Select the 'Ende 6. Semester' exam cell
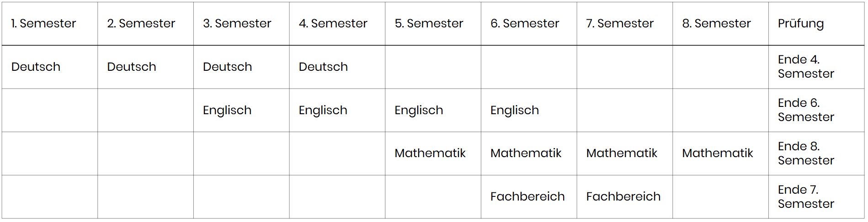Viewport: 868px width, 222px height. 806,110
